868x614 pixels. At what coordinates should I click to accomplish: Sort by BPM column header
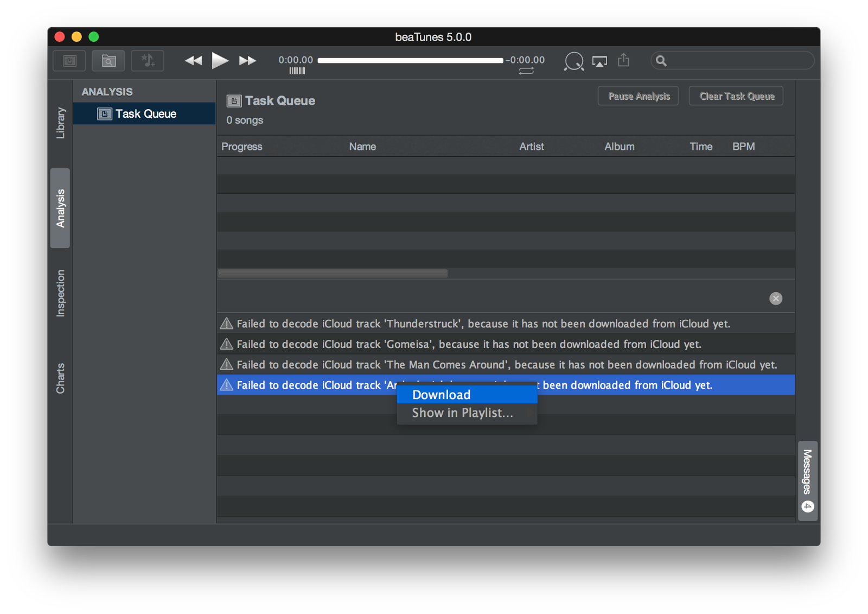[x=743, y=147]
